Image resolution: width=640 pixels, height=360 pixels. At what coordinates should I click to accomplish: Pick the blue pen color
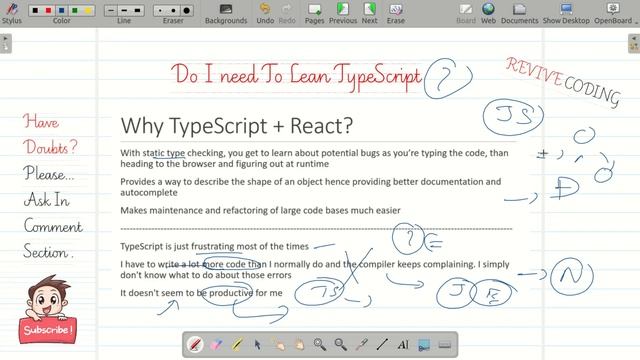tap(62, 10)
